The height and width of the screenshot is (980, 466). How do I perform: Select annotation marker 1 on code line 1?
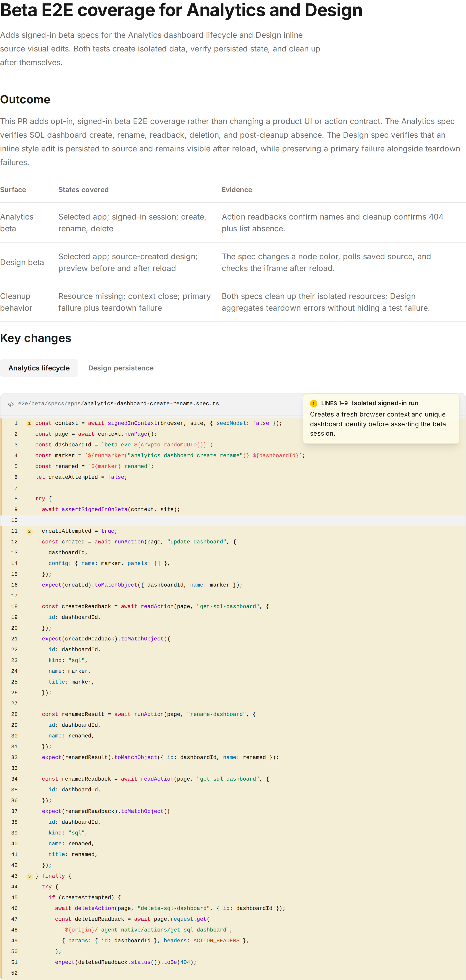[29, 423]
